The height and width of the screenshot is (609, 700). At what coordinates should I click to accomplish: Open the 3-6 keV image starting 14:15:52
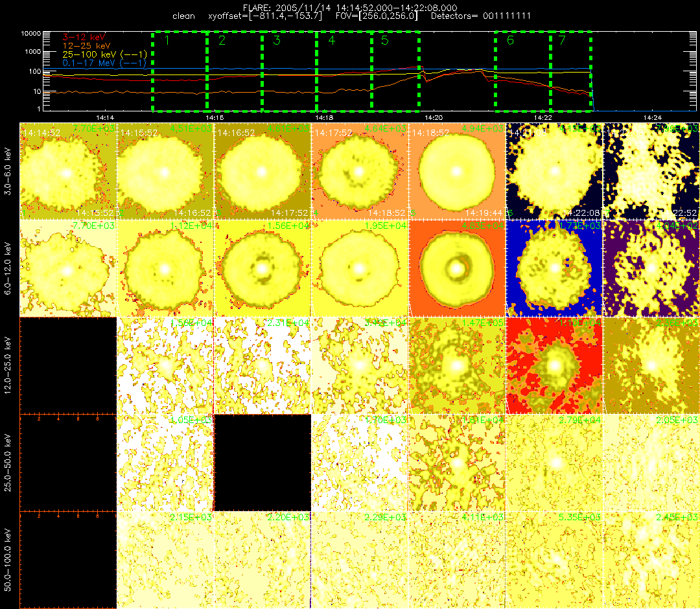(165, 171)
